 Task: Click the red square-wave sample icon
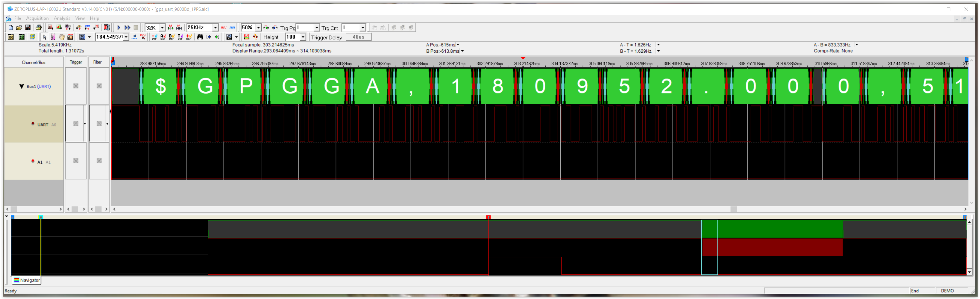[224, 28]
